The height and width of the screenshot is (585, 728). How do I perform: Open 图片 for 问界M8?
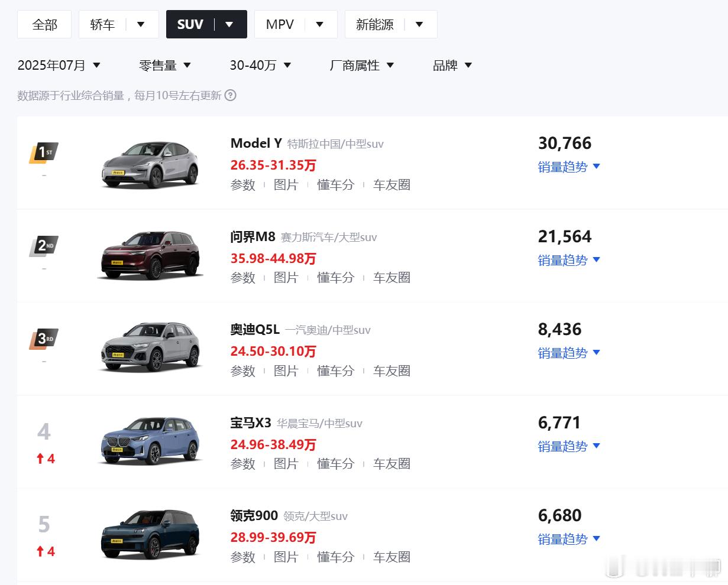tap(286, 278)
